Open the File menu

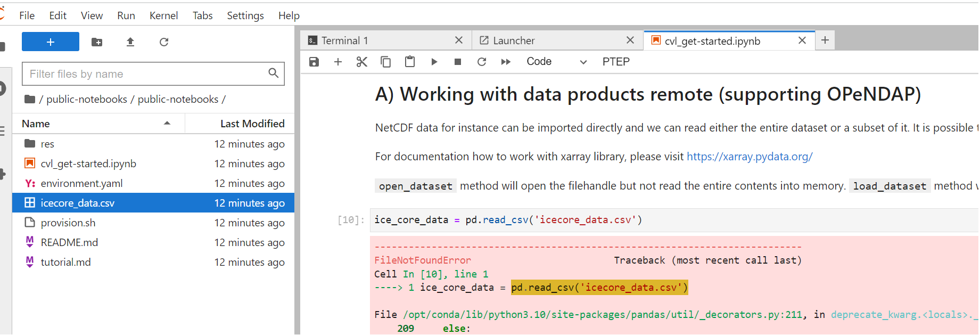coord(27,15)
